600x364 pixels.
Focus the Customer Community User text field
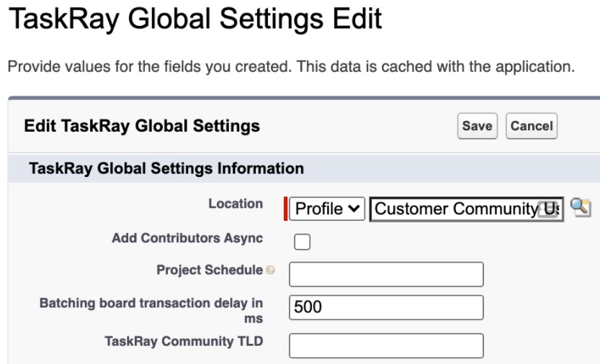[x=467, y=209]
